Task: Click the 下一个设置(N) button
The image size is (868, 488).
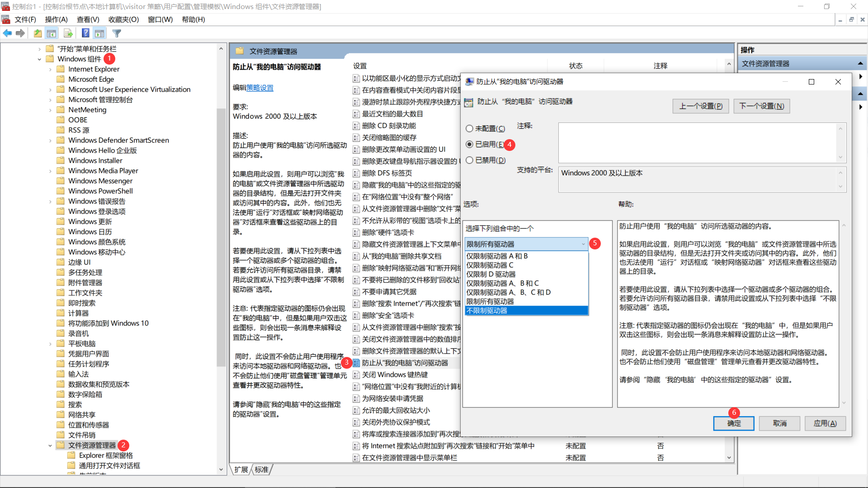Action: click(761, 106)
